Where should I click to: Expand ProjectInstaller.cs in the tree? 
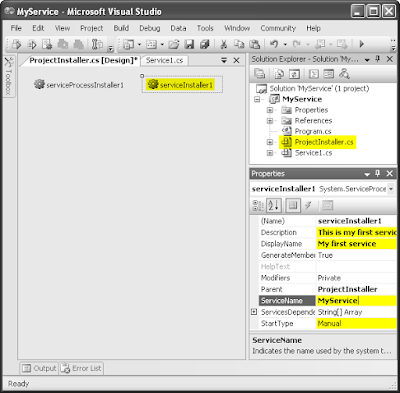(x=270, y=142)
